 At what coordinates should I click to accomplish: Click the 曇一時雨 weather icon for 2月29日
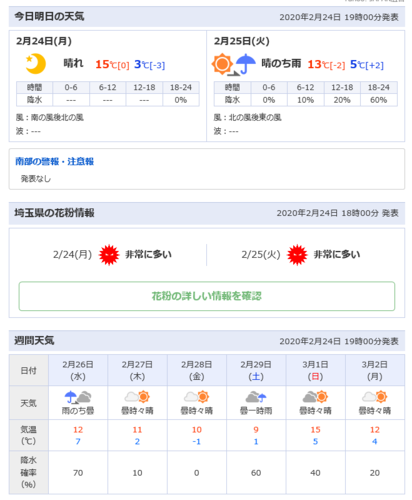256,397
